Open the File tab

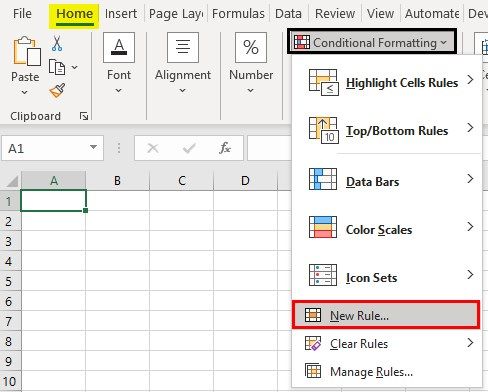pyautogui.click(x=22, y=14)
